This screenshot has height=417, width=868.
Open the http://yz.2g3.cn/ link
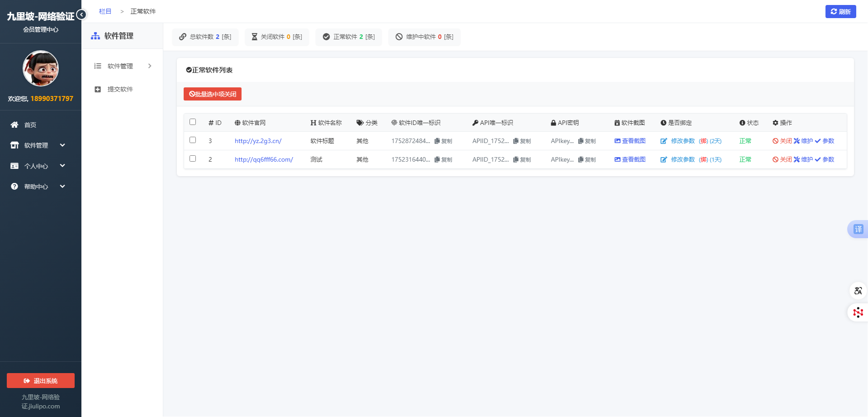click(x=258, y=141)
